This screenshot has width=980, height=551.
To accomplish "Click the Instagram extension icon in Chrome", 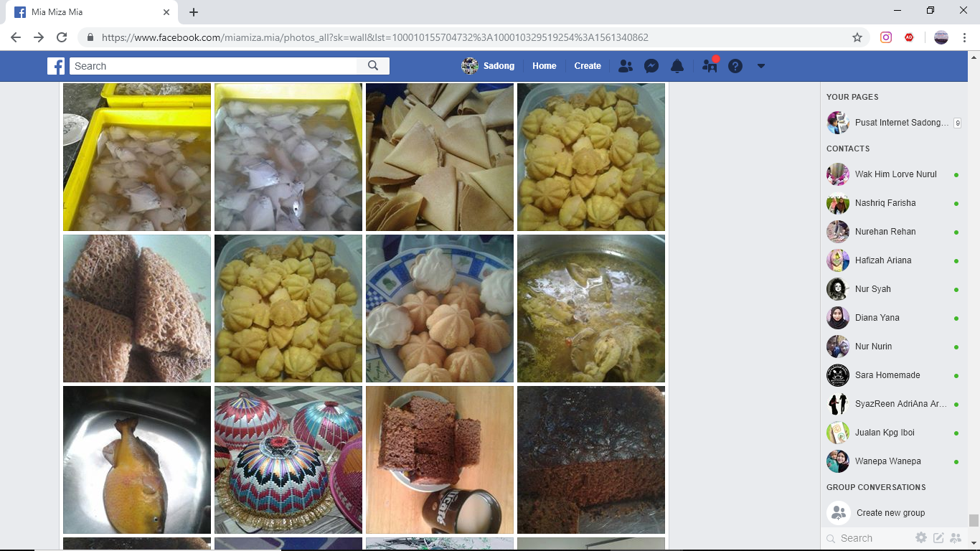I will (886, 37).
